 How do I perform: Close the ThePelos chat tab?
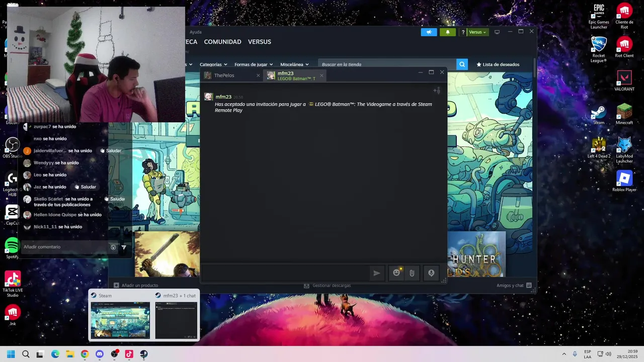pyautogui.click(x=258, y=75)
